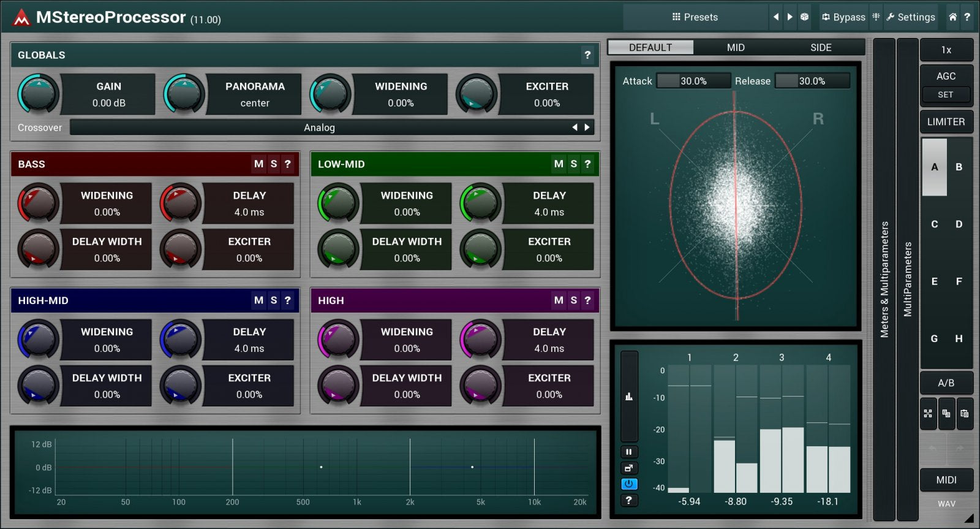The width and height of the screenshot is (980, 529).
Task: Open the MIDI settings button
Action: (946, 480)
